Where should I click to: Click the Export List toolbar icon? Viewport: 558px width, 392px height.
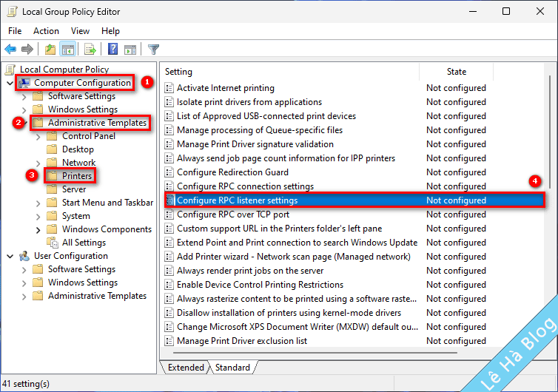[90, 50]
